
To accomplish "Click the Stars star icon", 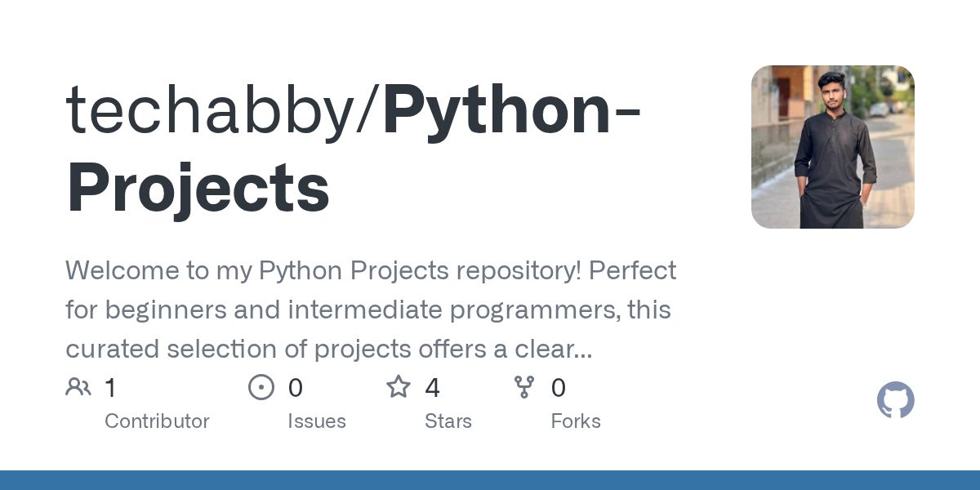I will click(x=399, y=387).
